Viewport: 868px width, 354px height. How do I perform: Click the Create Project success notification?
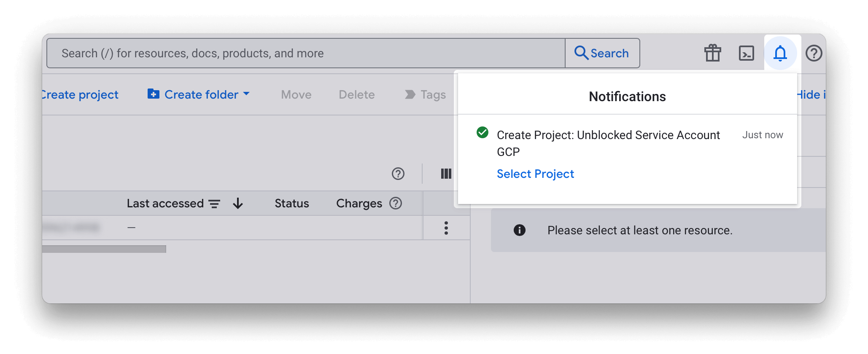click(x=608, y=143)
